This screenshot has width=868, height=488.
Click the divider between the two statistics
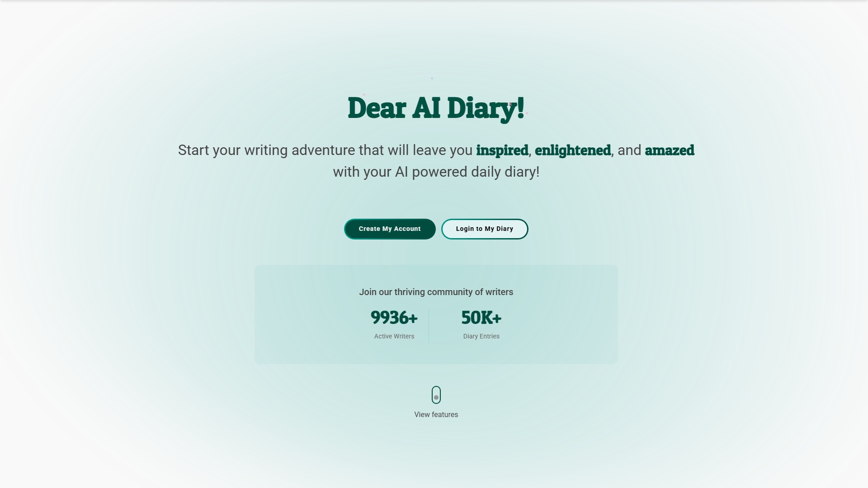tap(429, 324)
